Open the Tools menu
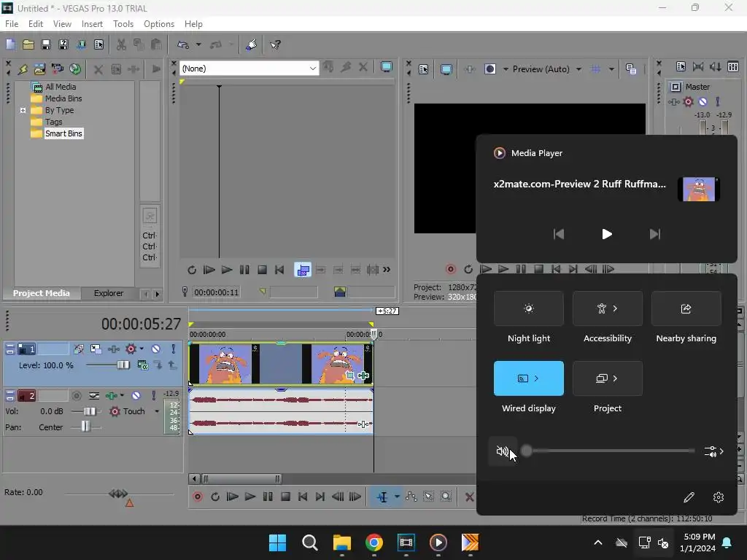This screenshot has height=560, width=747. click(x=123, y=24)
